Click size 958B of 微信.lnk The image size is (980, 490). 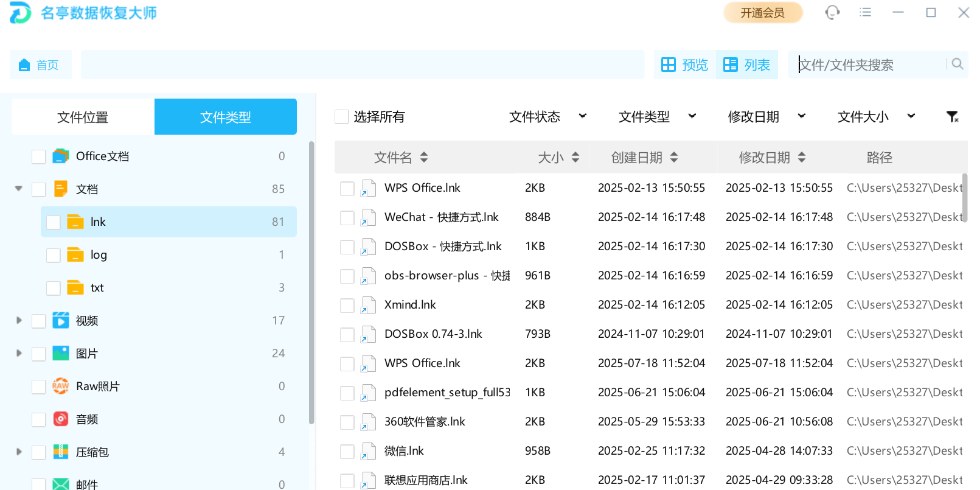click(x=538, y=451)
